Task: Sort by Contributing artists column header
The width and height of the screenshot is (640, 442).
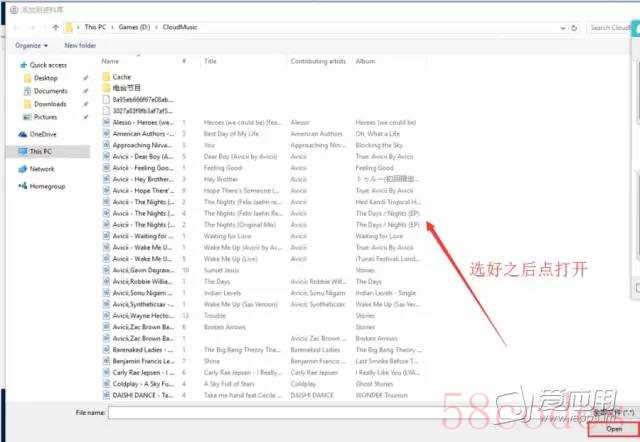Action: [x=318, y=61]
